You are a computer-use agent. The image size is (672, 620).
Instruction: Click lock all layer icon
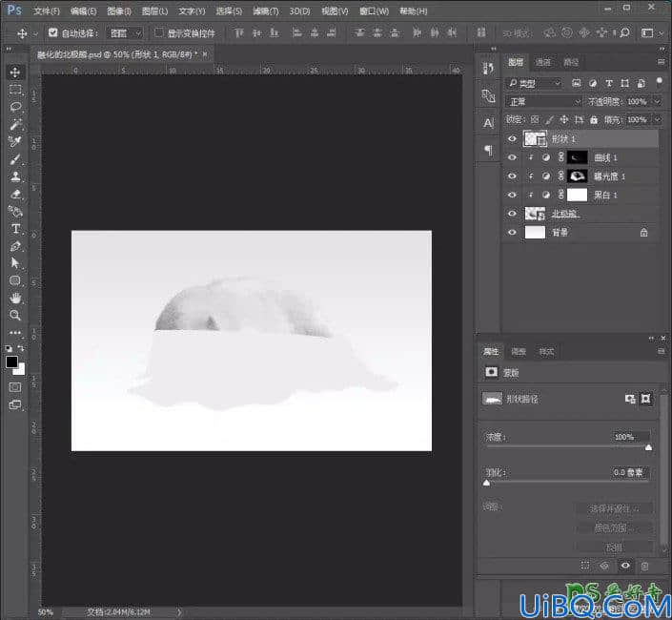pos(594,119)
